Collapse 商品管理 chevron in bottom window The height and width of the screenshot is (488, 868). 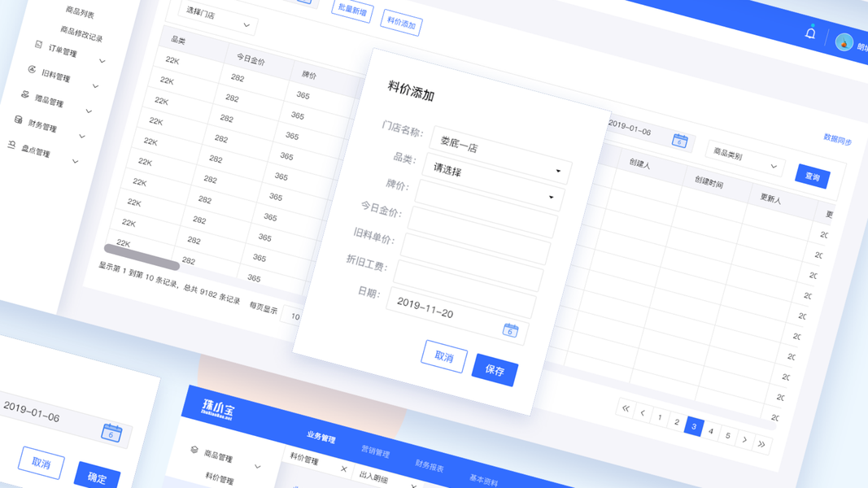(257, 466)
